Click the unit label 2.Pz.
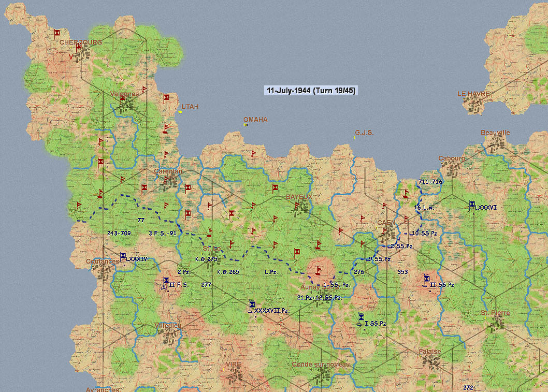Screen dimensions: 548x392 point(184,272)
